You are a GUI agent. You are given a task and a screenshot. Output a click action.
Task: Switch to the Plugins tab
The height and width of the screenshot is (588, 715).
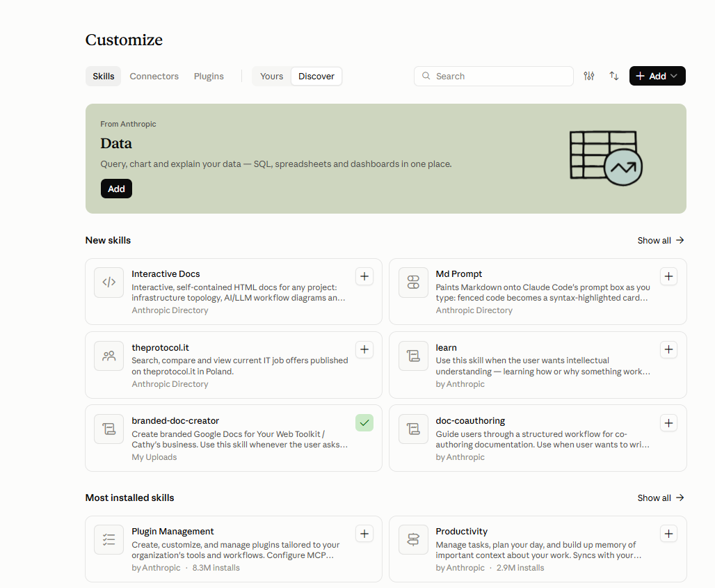[209, 76]
